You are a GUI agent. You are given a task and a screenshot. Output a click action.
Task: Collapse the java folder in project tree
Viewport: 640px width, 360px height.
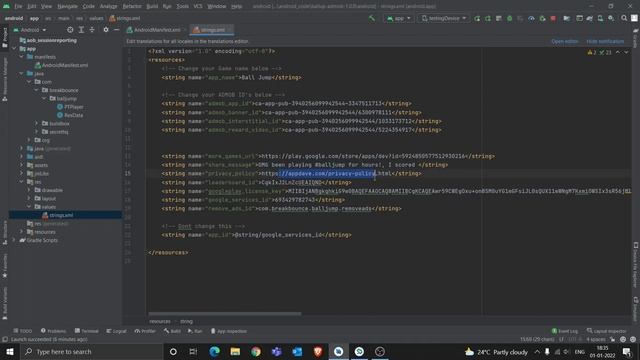22,73
